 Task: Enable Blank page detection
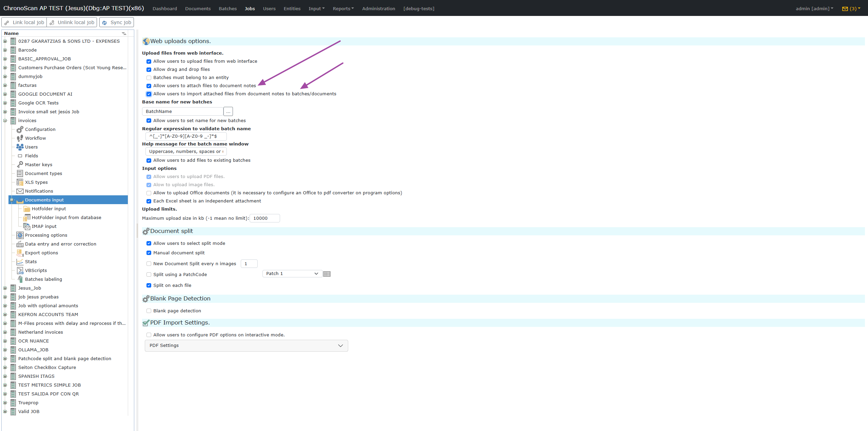[149, 311]
